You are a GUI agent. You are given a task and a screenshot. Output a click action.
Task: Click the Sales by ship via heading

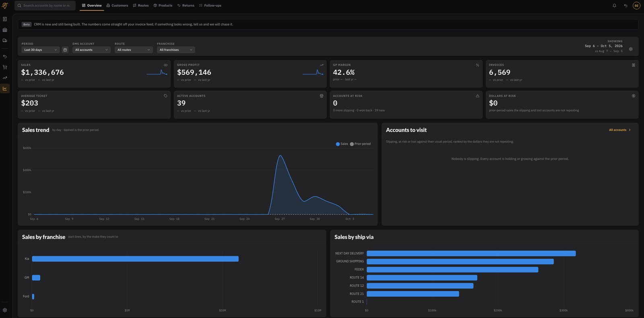354,237
